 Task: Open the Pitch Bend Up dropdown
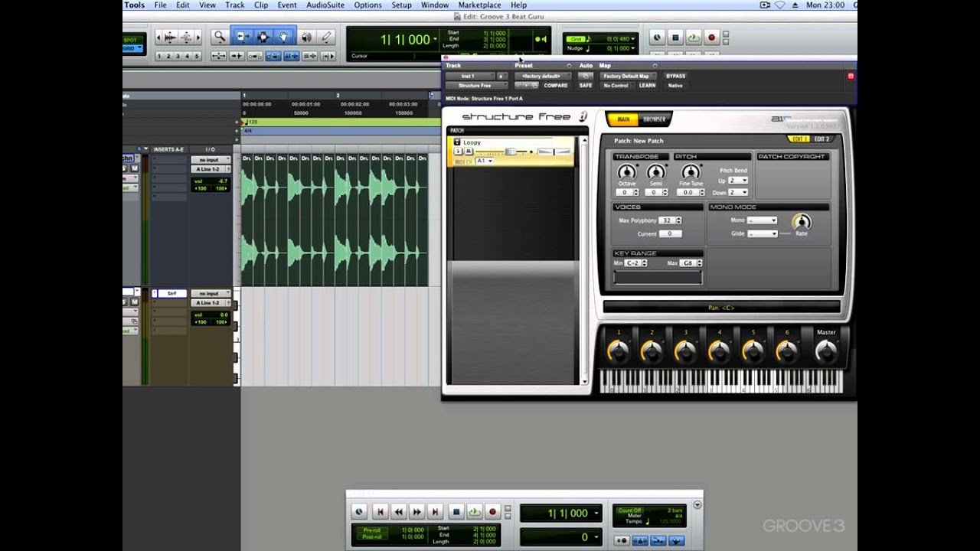[x=738, y=181]
